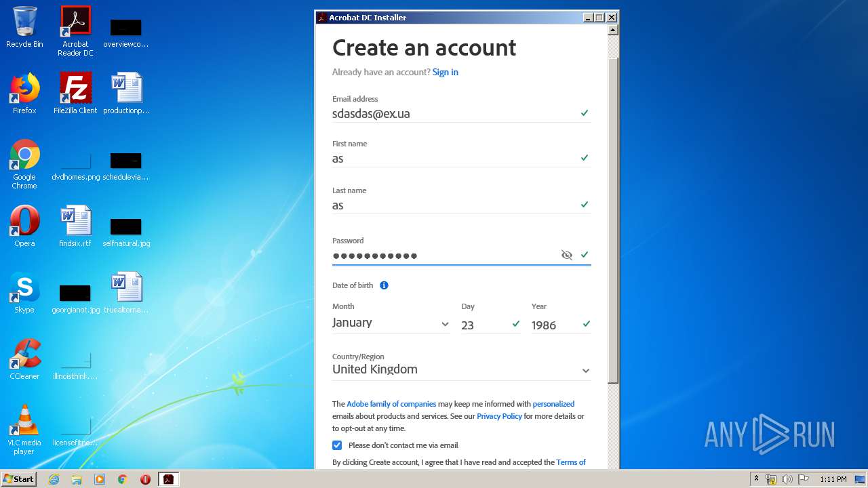Click the installer vertical scrollbar thumb
The image size is (868, 488).
[x=613, y=220]
